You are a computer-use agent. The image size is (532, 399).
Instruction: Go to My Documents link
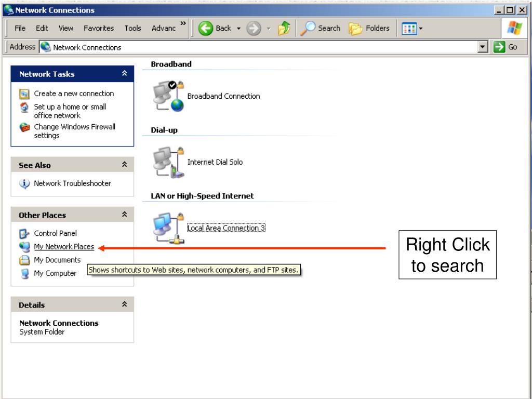(57, 260)
